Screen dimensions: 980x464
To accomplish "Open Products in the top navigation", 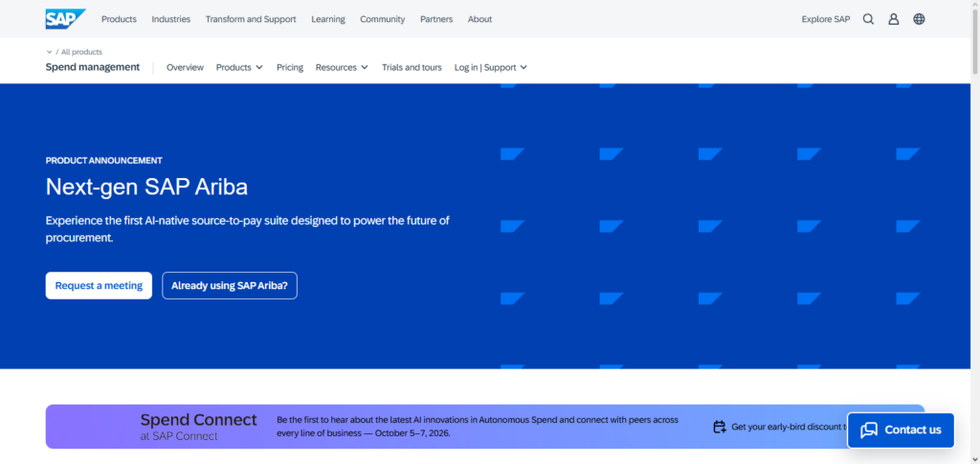I will pyautogui.click(x=119, y=19).
